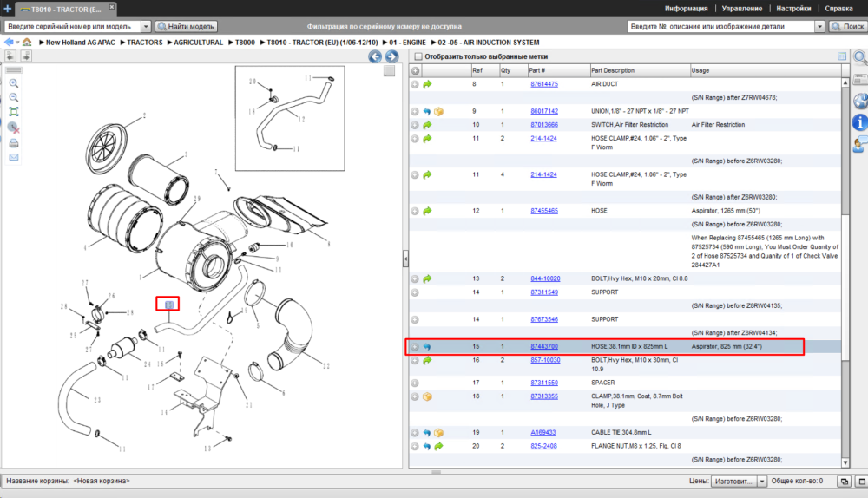
Task: Go to previous illustration with round arrow
Action: [375, 56]
